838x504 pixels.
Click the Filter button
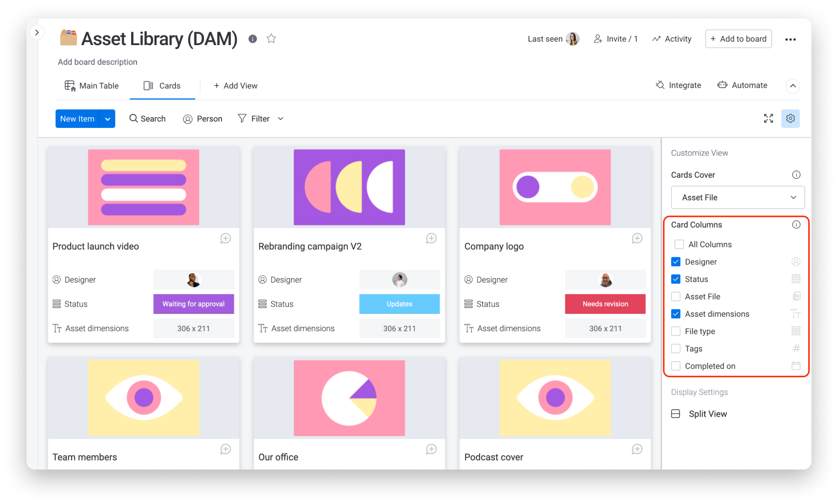[x=254, y=119]
